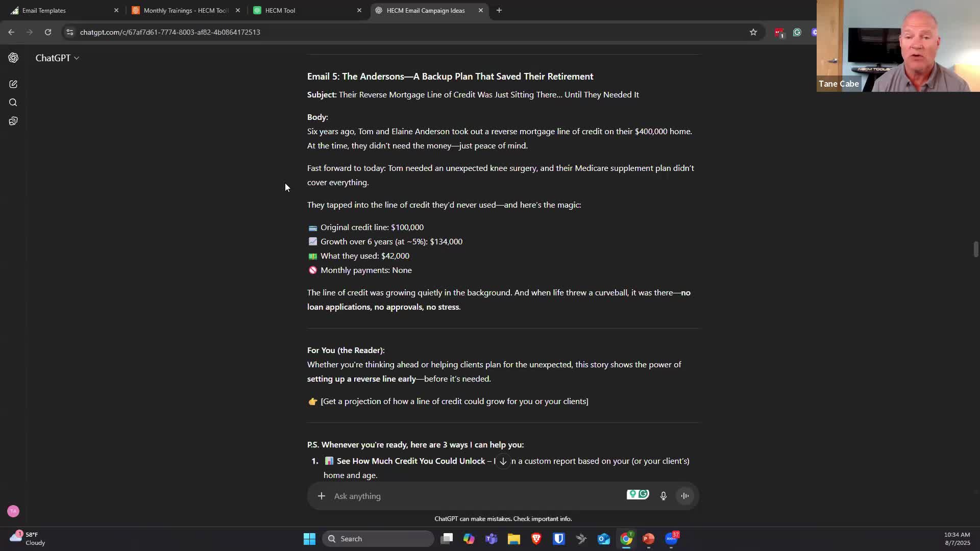Image resolution: width=980 pixels, height=551 pixels.
Task: Open the search chats icon in sidebar
Action: point(13,103)
